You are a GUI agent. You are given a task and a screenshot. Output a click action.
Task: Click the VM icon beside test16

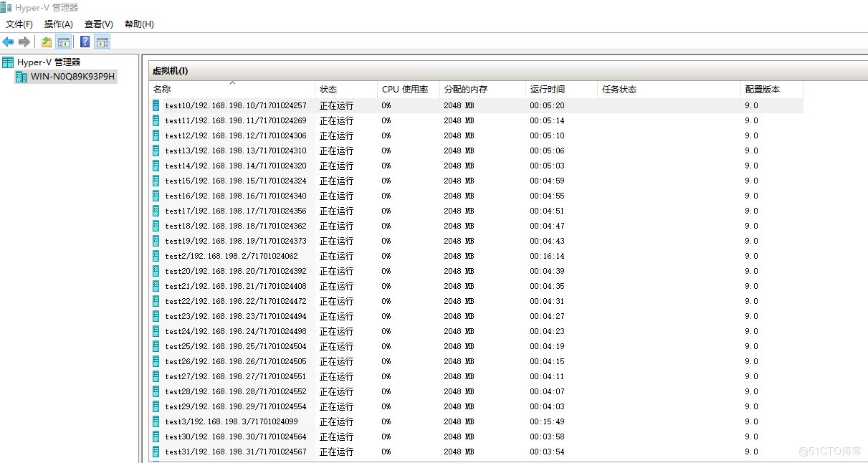click(x=156, y=196)
